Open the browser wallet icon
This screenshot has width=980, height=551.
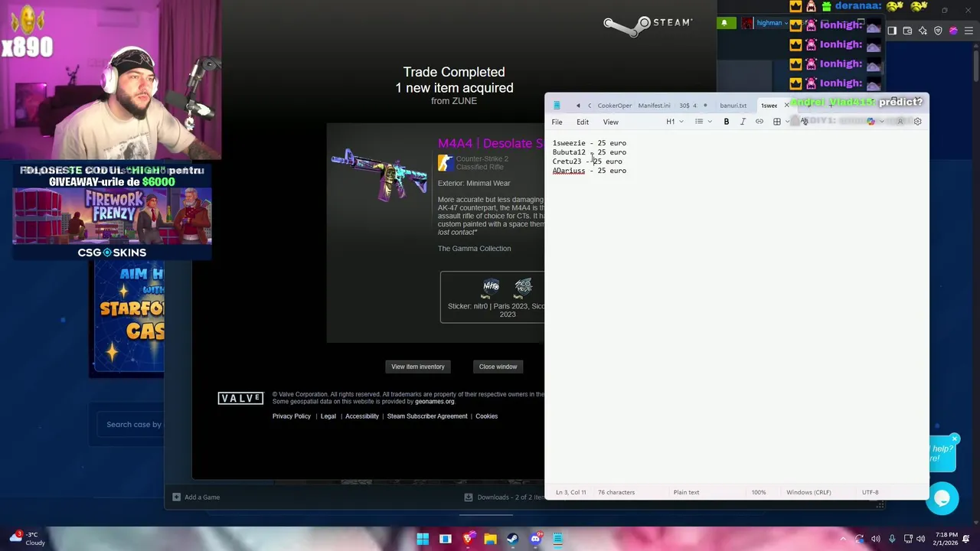907,31
